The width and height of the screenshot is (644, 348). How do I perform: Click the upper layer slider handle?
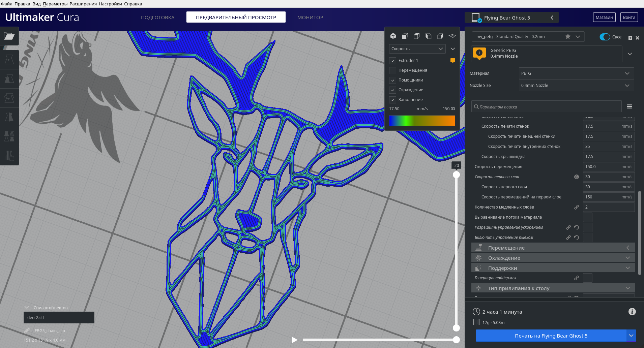click(456, 175)
